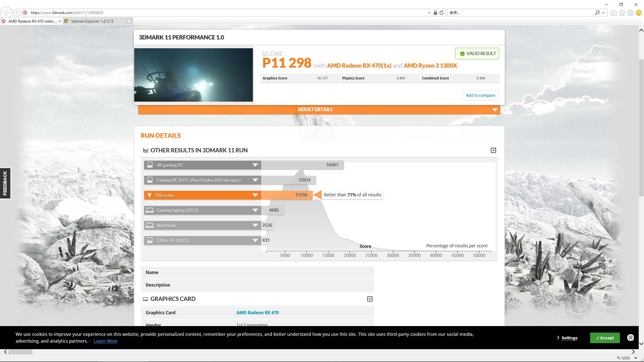Click the This score 11298 bar
The image size is (644, 362).
[287, 195]
